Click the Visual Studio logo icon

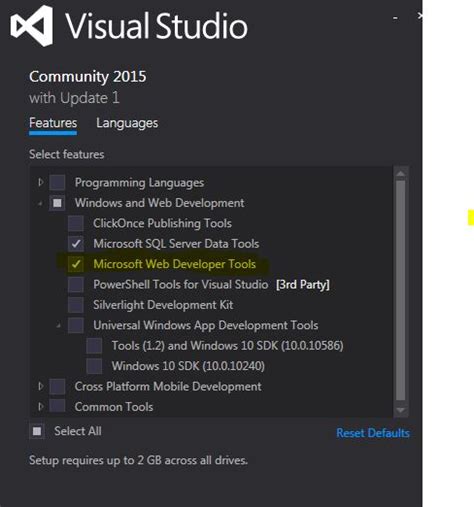32,26
